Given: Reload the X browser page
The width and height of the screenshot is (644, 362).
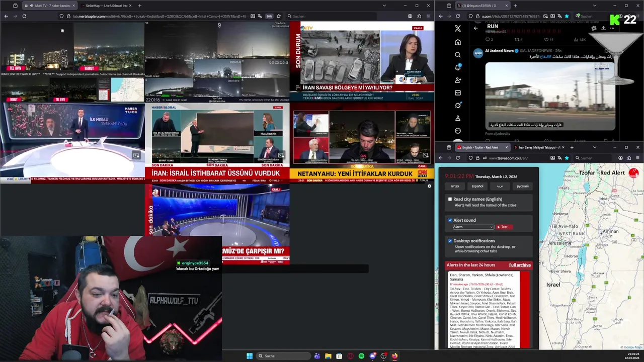Looking at the screenshot, I should click(x=457, y=16).
